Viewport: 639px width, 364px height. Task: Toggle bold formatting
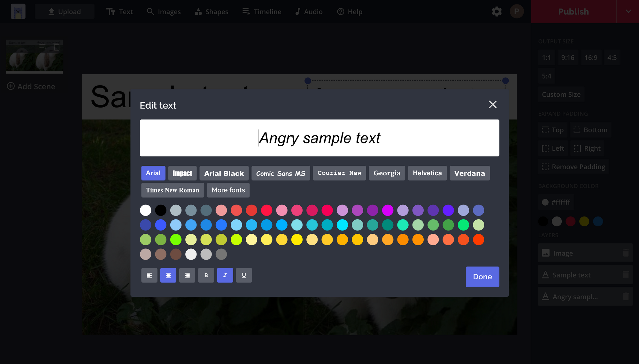click(x=206, y=275)
